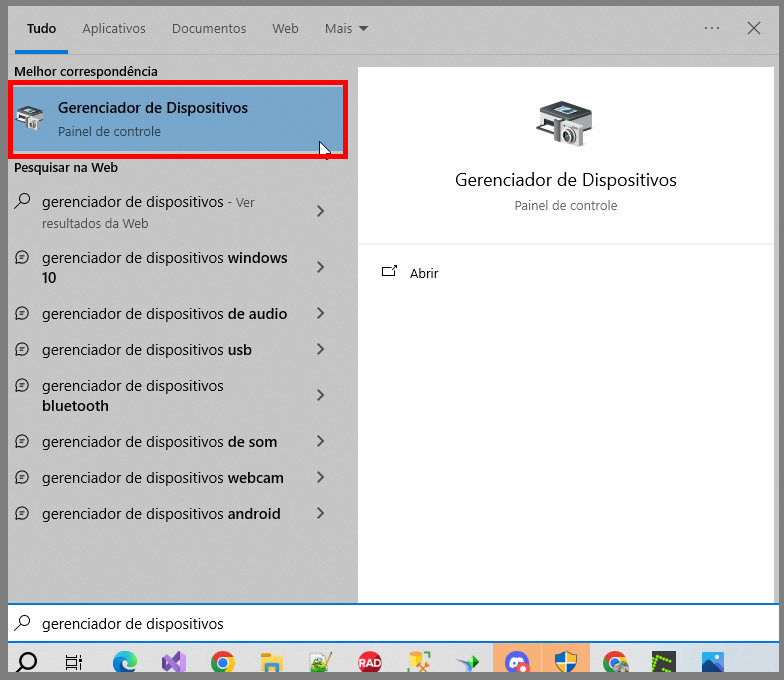Click the Abrir action in the preview pane
784x680 pixels.
click(x=424, y=274)
